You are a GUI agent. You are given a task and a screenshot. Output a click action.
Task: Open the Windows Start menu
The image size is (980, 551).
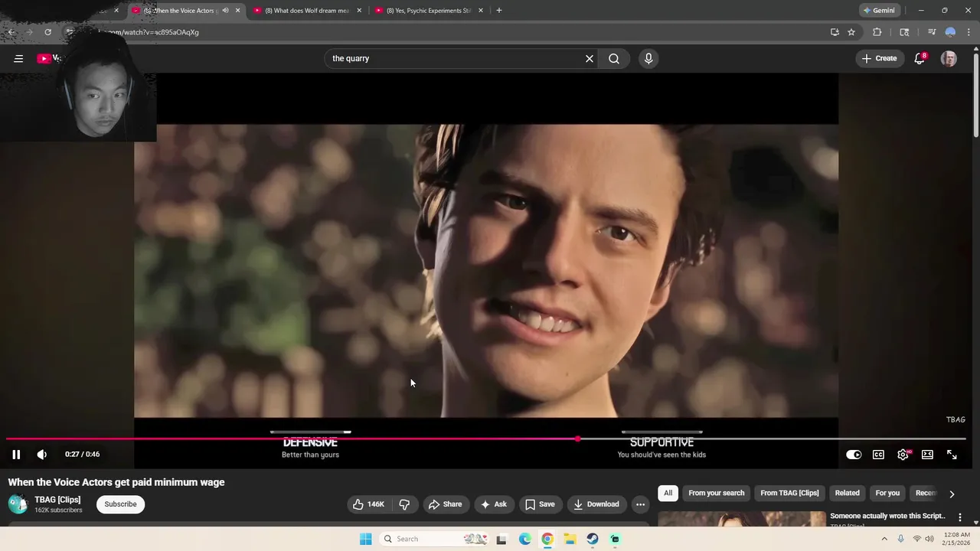[366, 539]
